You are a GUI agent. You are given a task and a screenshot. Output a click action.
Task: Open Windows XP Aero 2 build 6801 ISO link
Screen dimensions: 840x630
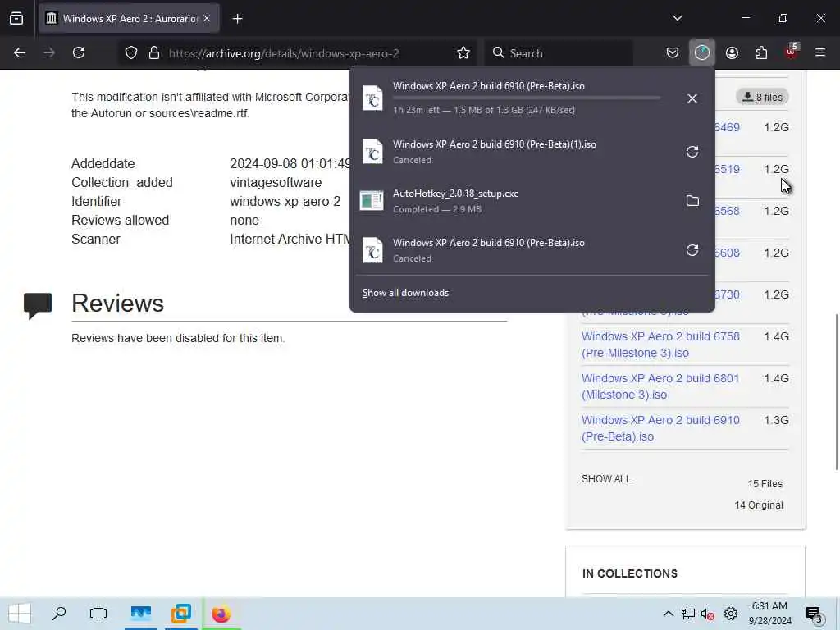pyautogui.click(x=660, y=386)
